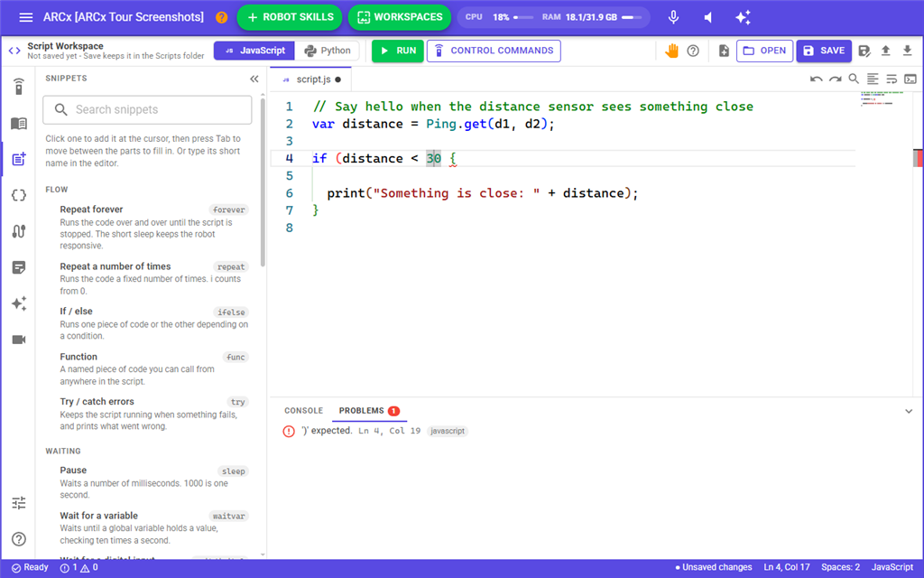
Task: Open the camera sidebar panel
Action: coord(19,340)
